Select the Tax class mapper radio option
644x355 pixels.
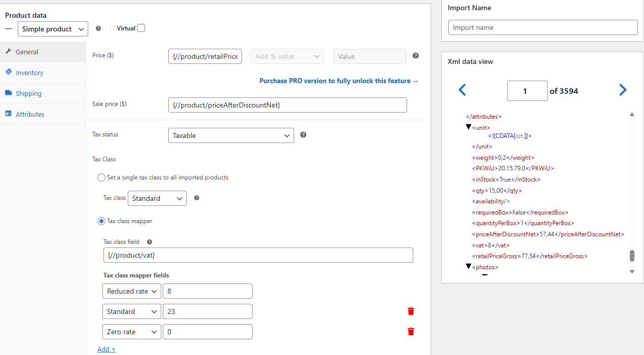(101, 221)
